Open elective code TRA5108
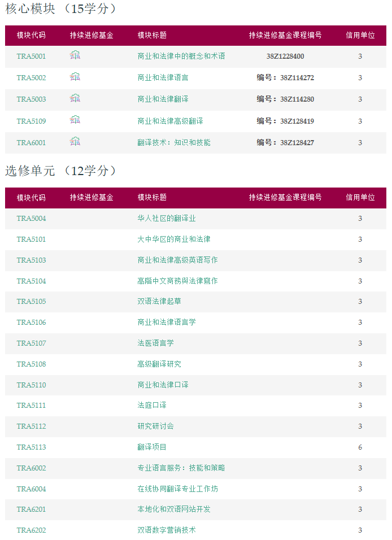Image resolution: width=392 pixels, height=540 pixels. 31,364
